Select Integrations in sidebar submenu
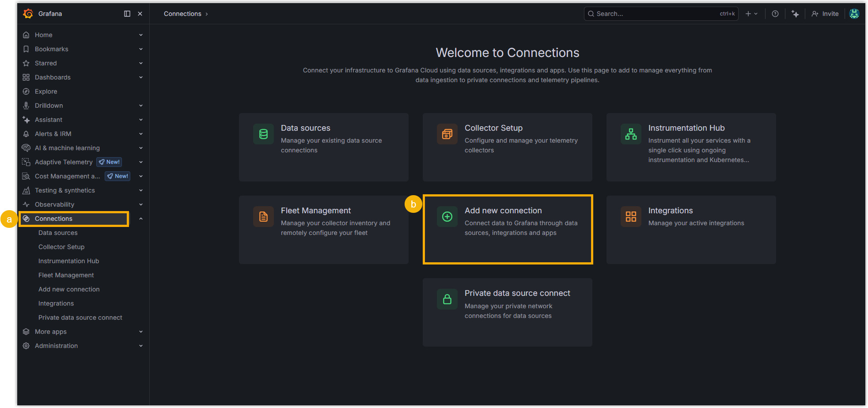The width and height of the screenshot is (868, 408). point(56,303)
